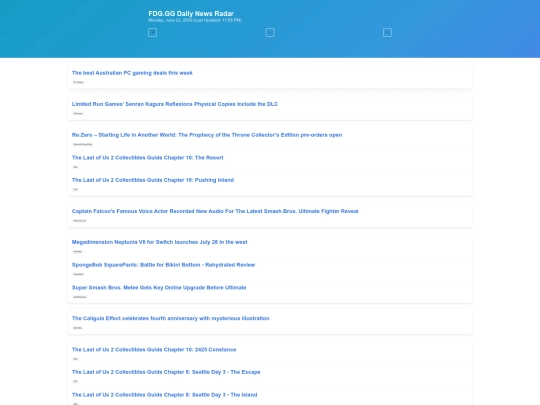Click the leftmost square icon in the header
The height and width of the screenshot is (405, 540).
[152, 32]
